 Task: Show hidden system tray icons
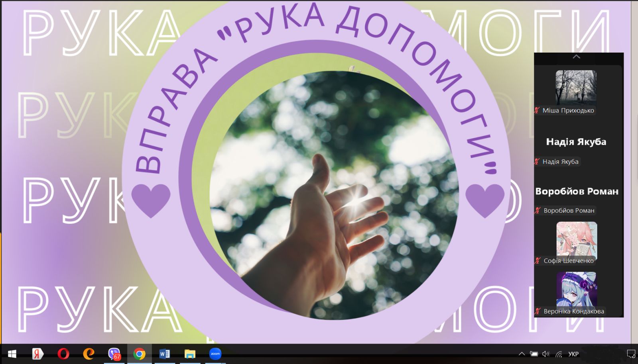[x=522, y=354]
